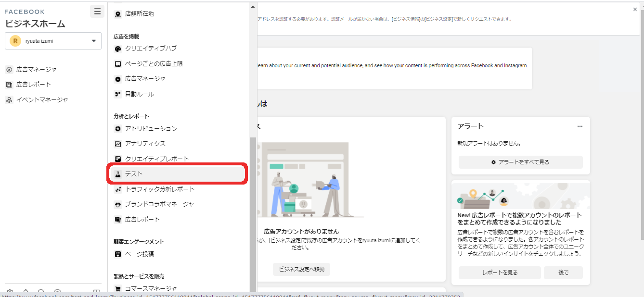Click the 広告アカウントがありません heading
The image size is (644, 297).
pos(301,231)
